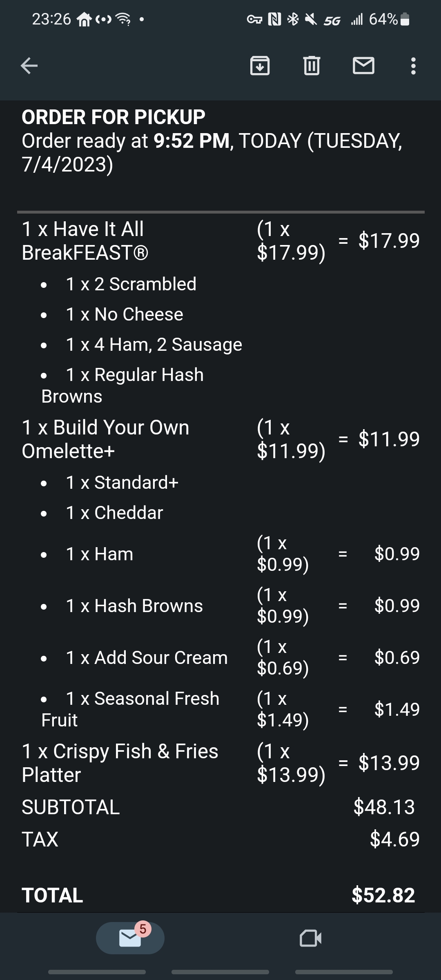Delete the email with trash icon
This screenshot has width=441, height=980.
coord(312,65)
